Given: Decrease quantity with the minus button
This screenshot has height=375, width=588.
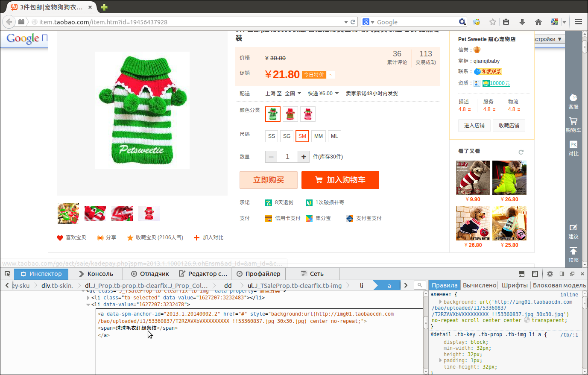Looking at the screenshot, I should (x=271, y=157).
